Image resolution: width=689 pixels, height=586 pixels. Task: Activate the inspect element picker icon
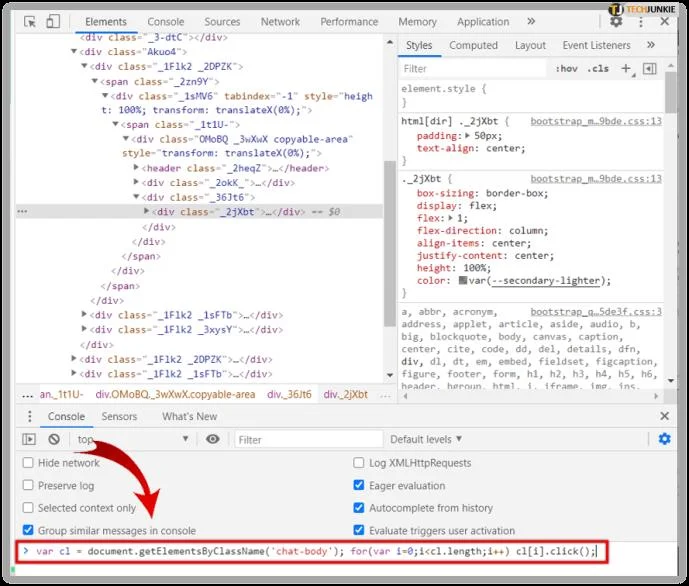(30, 22)
